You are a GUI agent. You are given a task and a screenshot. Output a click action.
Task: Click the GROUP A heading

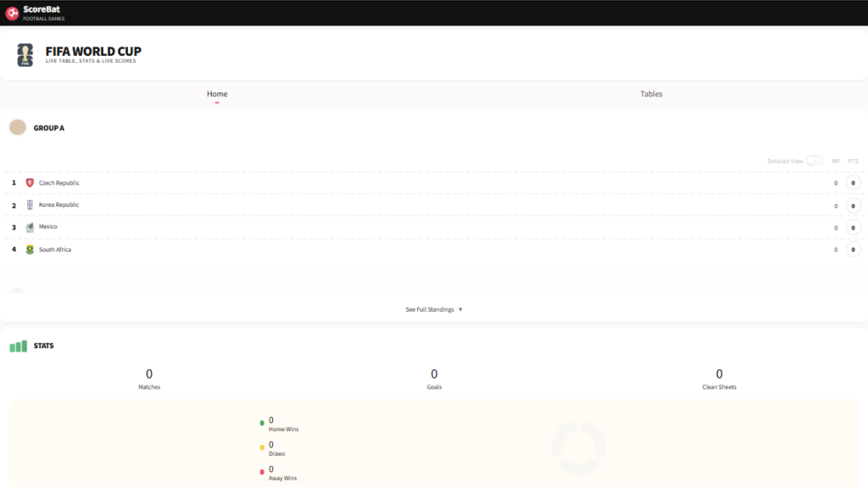[x=48, y=128]
